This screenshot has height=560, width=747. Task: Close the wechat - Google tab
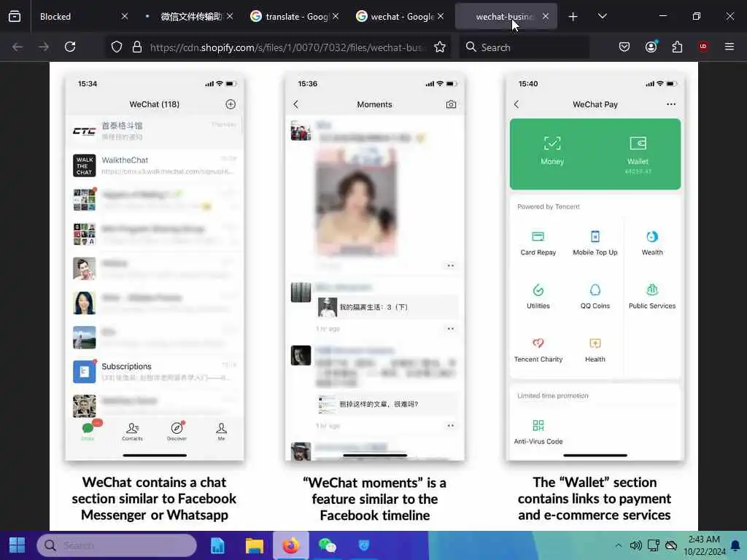441,17
